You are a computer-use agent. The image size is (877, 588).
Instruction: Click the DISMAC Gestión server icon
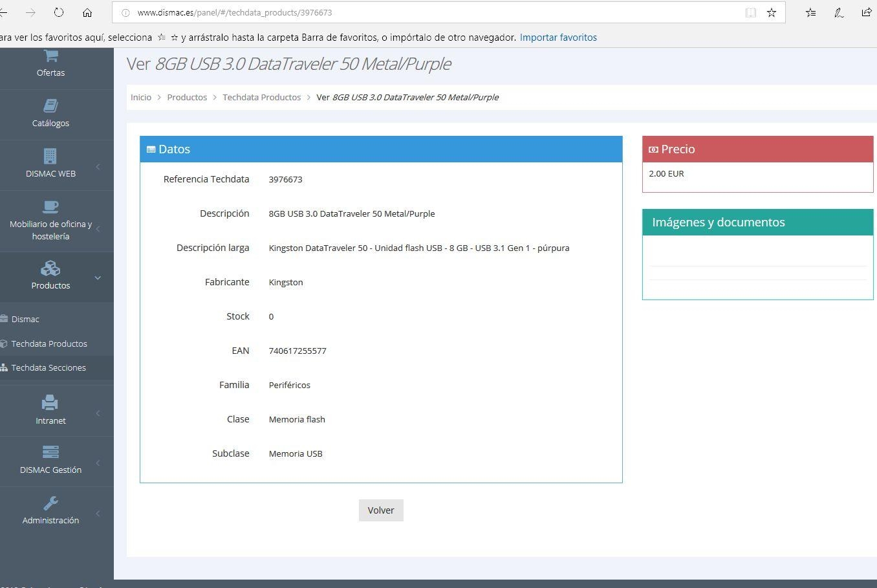(50, 452)
